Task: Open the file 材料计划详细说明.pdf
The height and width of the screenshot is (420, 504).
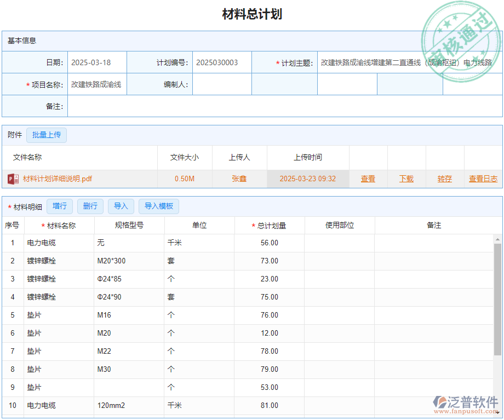Action: point(55,178)
